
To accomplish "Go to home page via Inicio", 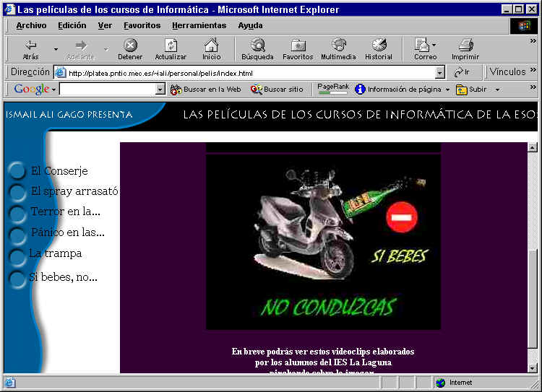I will pyautogui.click(x=211, y=49).
